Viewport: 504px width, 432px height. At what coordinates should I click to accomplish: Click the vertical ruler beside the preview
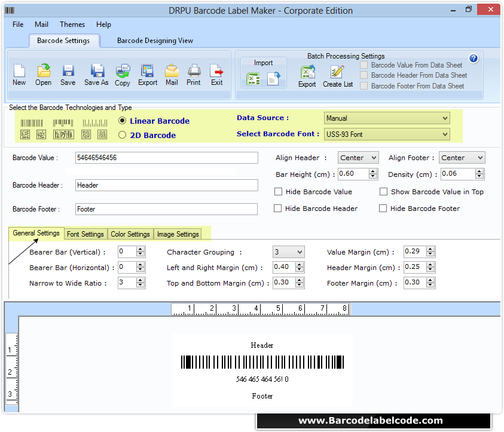tap(12, 370)
